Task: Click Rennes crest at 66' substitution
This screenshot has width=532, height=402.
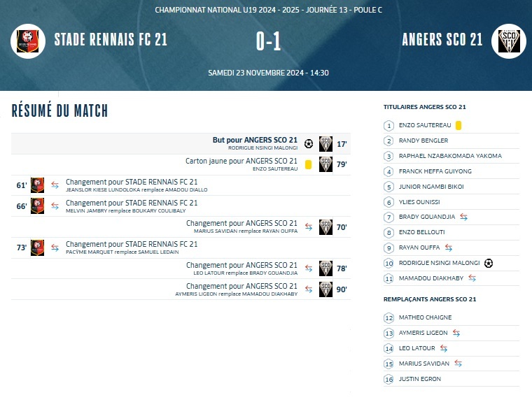Action: [37, 206]
